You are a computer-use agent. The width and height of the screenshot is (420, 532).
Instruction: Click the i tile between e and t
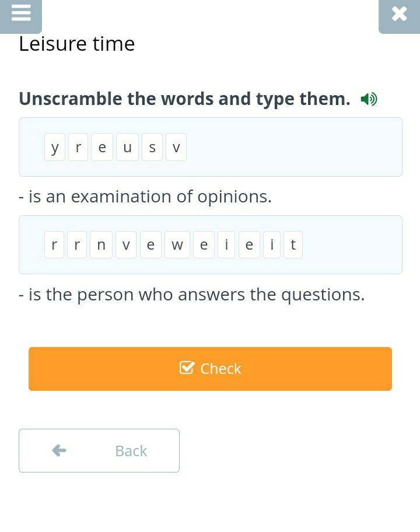pos(272,245)
